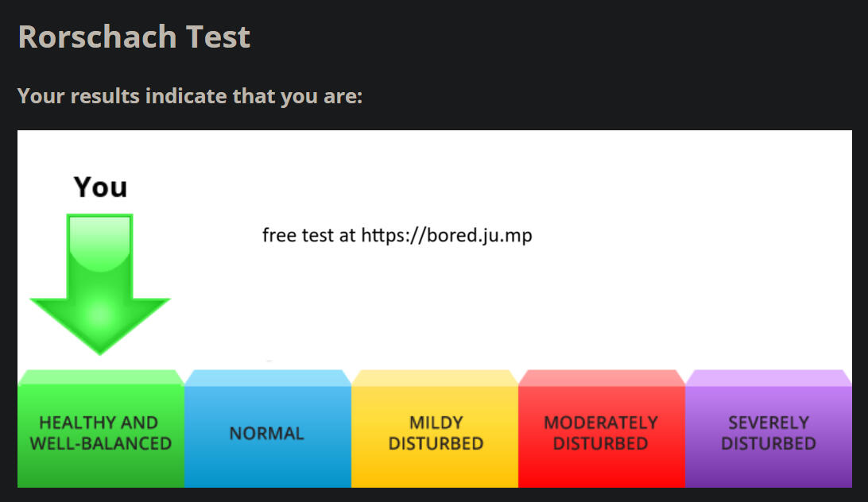Select the purple Severely Disturbed block
Screen dimensions: 868x502
[768, 434]
